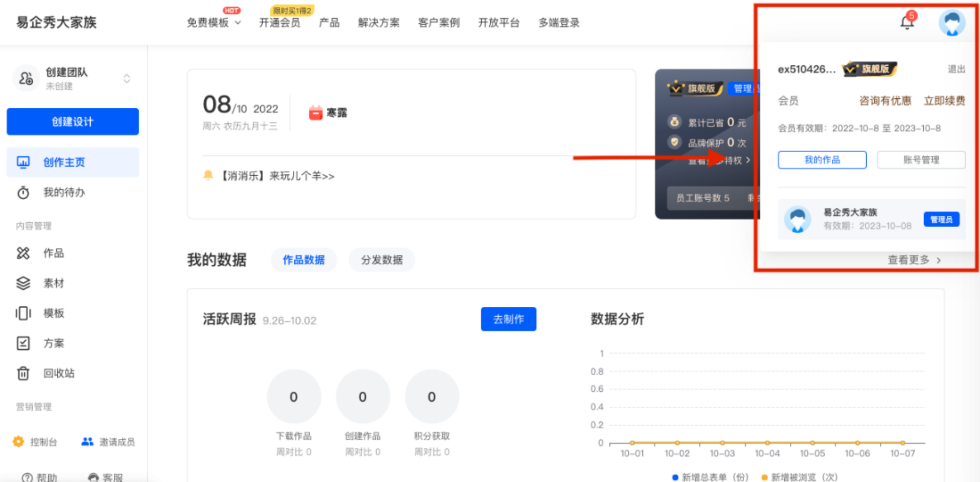This screenshot has width=980, height=482.
Task: Switch to the 分发数据 tab
Action: [x=382, y=260]
